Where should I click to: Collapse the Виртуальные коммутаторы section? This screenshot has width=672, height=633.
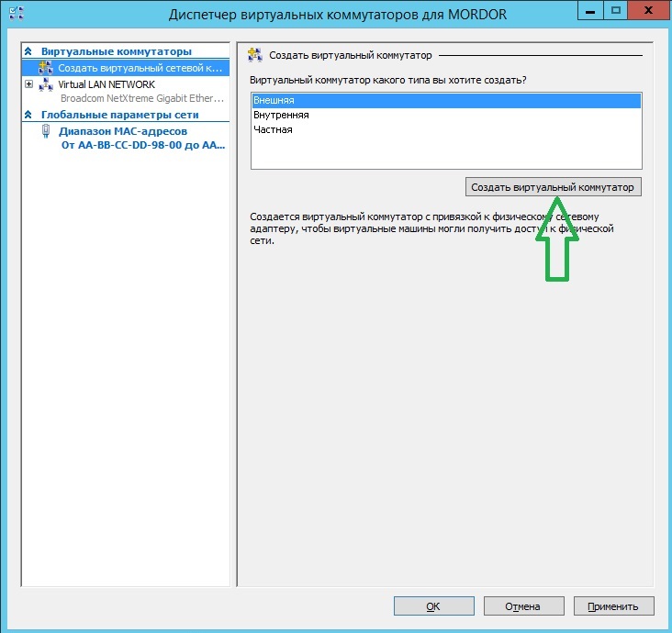(28, 52)
